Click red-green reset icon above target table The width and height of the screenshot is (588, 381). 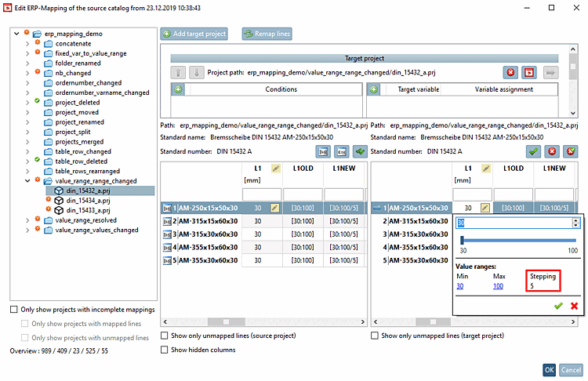pyautogui.click(x=571, y=151)
